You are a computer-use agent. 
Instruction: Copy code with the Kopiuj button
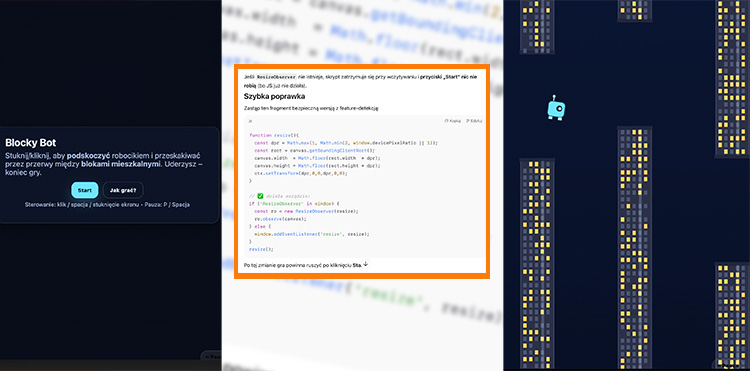tap(453, 121)
